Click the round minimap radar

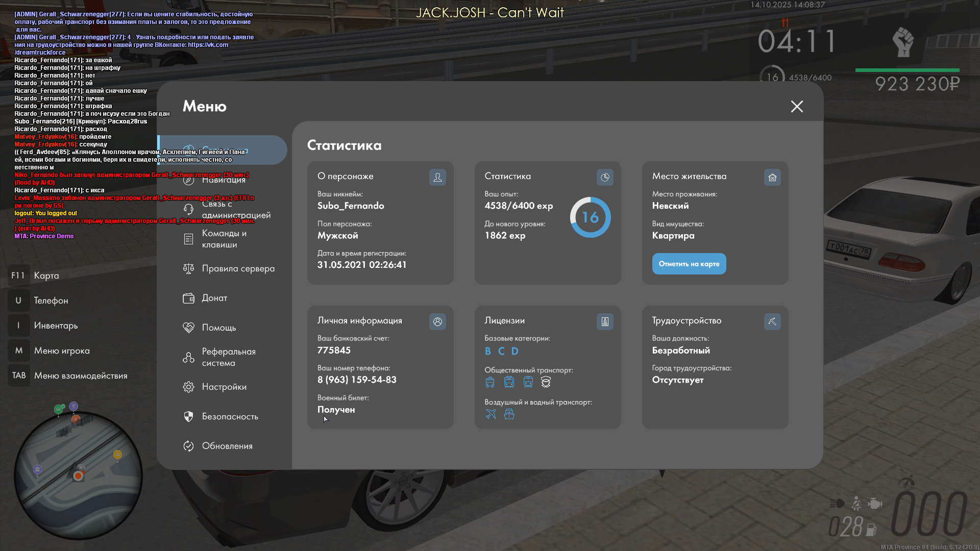point(78,475)
